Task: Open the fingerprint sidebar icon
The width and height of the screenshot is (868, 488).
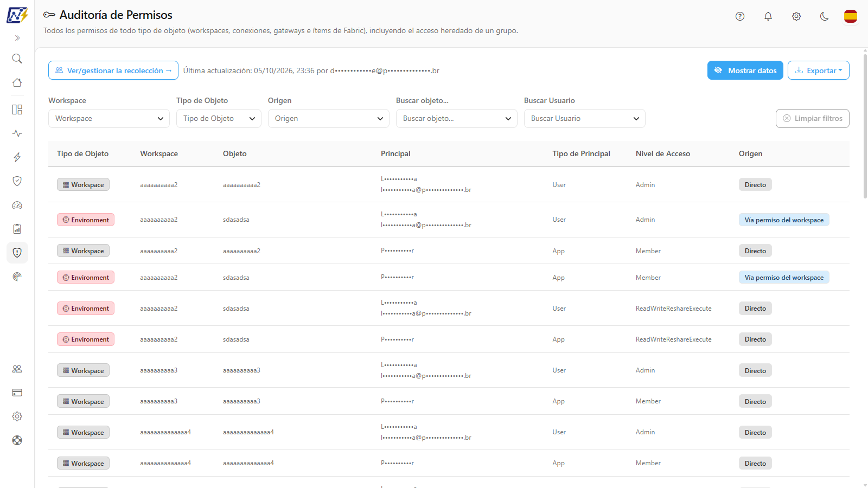Action: [17, 277]
